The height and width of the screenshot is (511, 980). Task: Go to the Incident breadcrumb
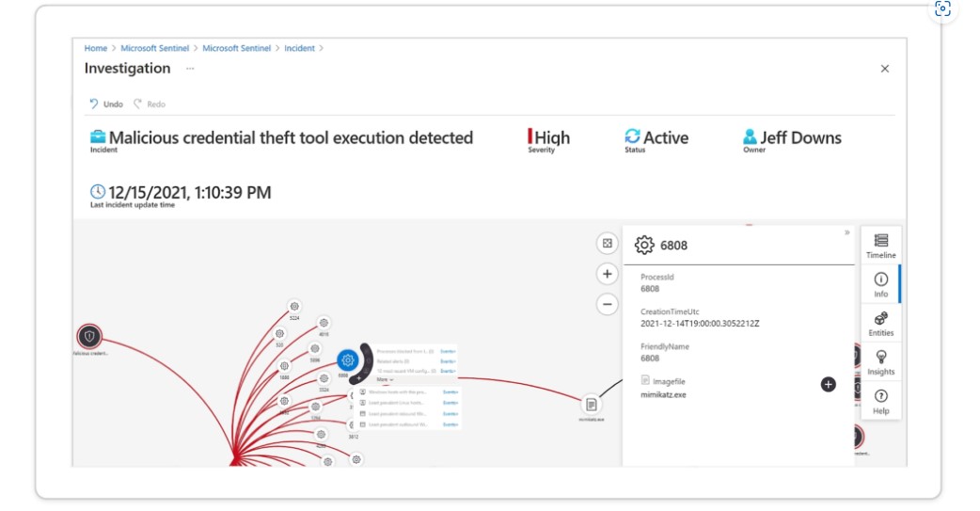[299, 48]
